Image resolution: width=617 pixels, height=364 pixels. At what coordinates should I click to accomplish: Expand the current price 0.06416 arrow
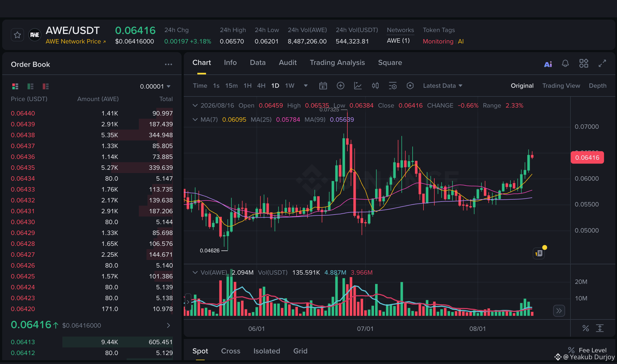(169, 325)
